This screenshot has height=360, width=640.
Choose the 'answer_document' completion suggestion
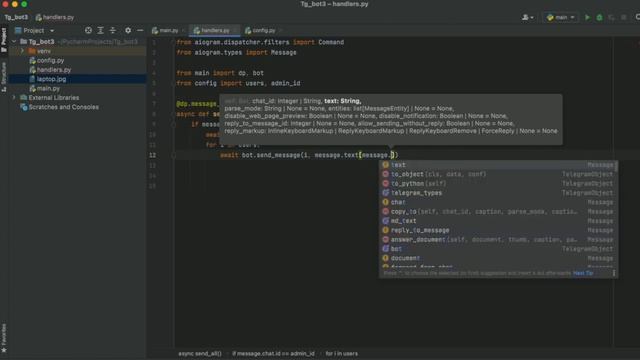pos(498,240)
